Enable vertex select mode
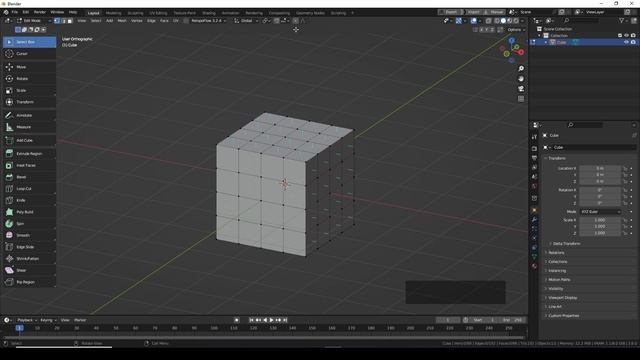 (57, 20)
